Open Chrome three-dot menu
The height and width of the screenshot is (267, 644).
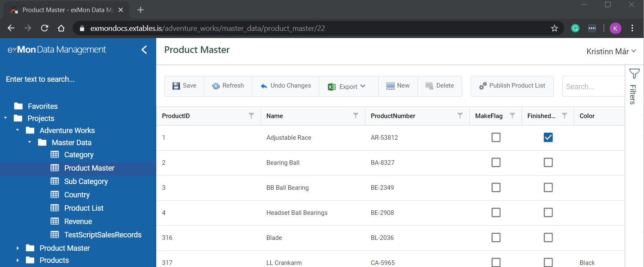point(632,28)
